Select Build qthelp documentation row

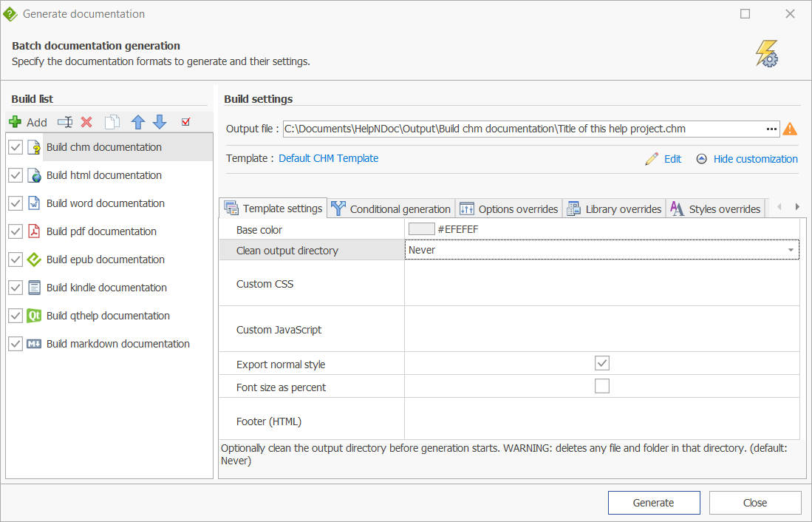pos(110,315)
